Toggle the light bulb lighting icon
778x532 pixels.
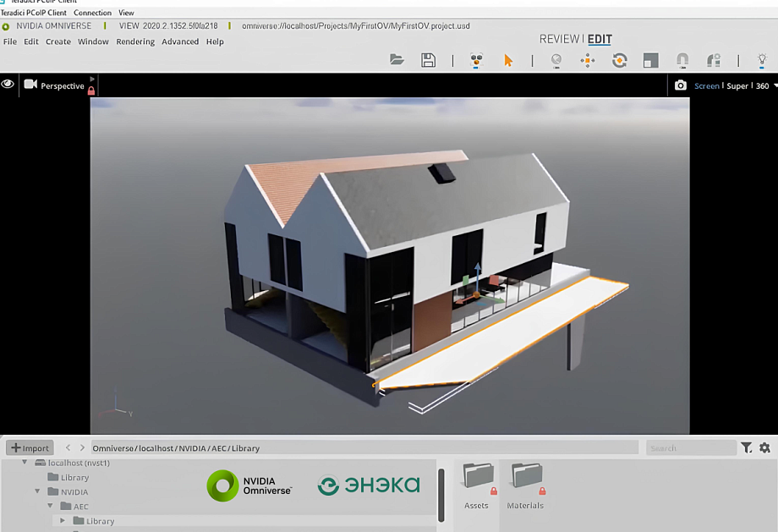(762, 60)
